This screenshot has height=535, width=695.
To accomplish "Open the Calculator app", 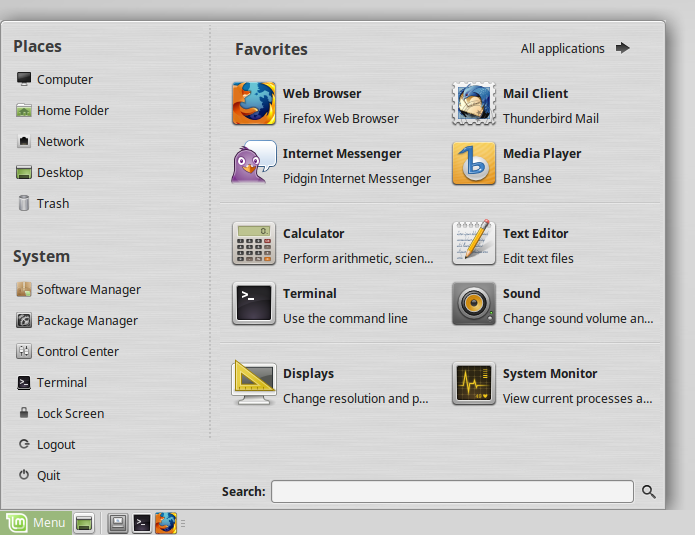I will [x=254, y=245].
